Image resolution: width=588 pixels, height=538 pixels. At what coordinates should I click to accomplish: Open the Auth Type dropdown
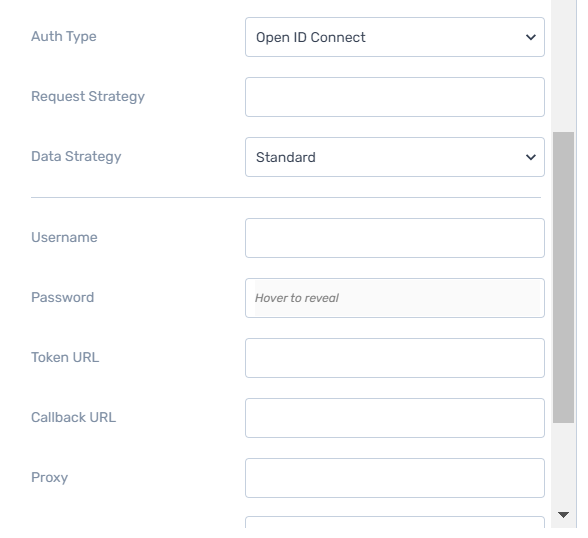[394, 37]
